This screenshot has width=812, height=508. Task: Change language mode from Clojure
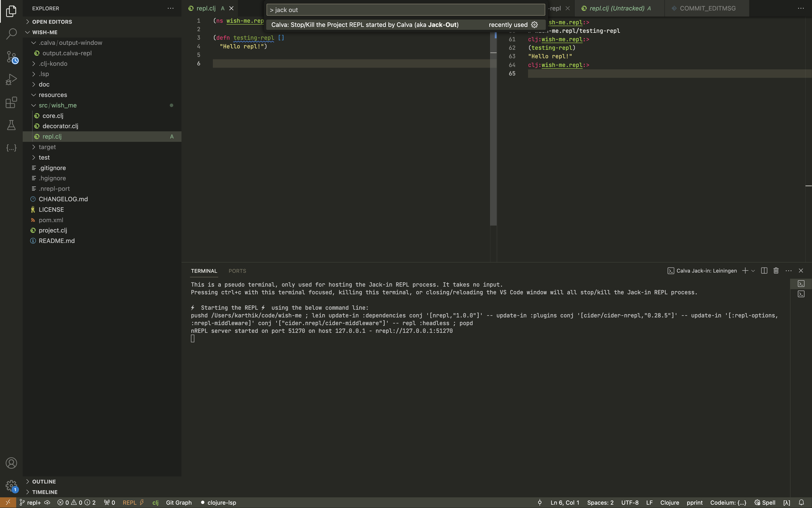point(669,503)
